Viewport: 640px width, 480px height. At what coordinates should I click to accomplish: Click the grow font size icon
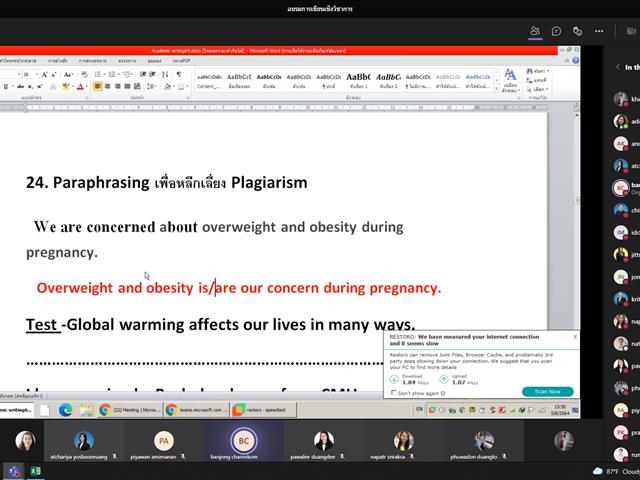click(x=44, y=75)
